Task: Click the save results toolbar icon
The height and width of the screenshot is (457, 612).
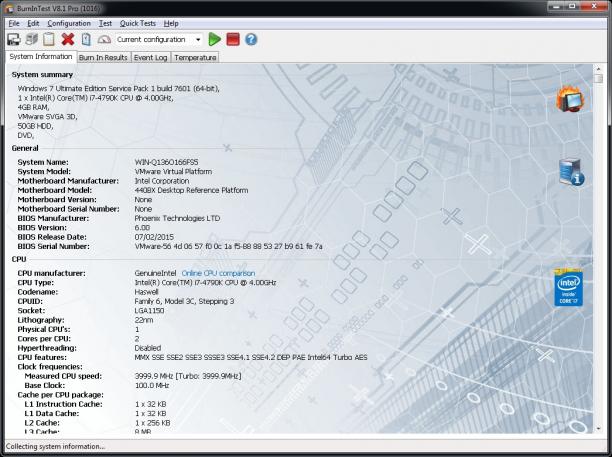Action: [14, 39]
